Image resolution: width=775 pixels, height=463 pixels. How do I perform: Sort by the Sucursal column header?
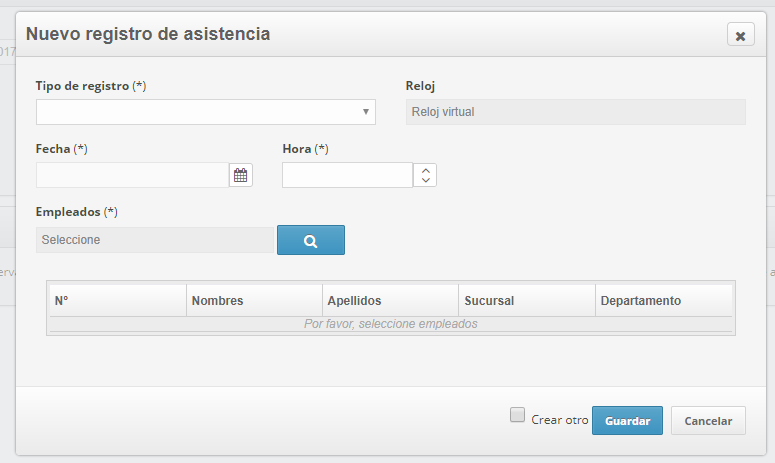click(527, 300)
